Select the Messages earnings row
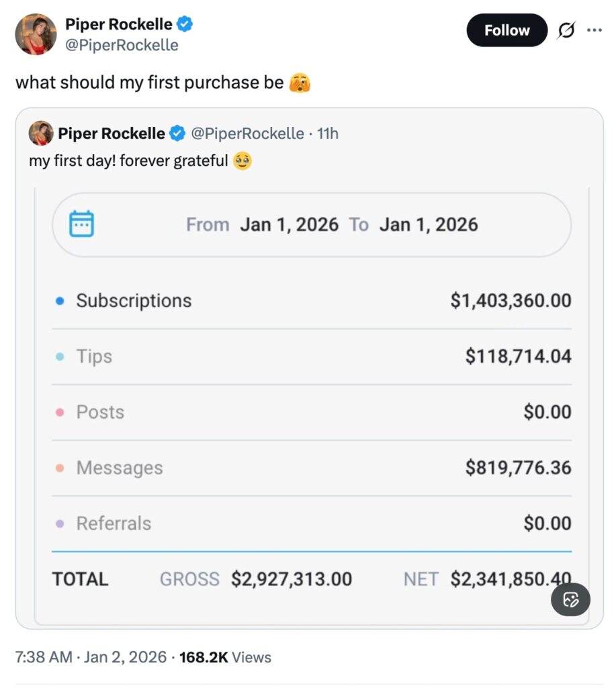 point(311,468)
